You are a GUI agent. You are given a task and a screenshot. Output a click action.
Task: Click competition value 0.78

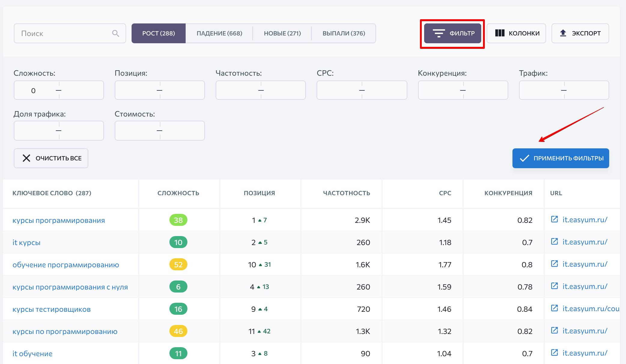(525, 287)
